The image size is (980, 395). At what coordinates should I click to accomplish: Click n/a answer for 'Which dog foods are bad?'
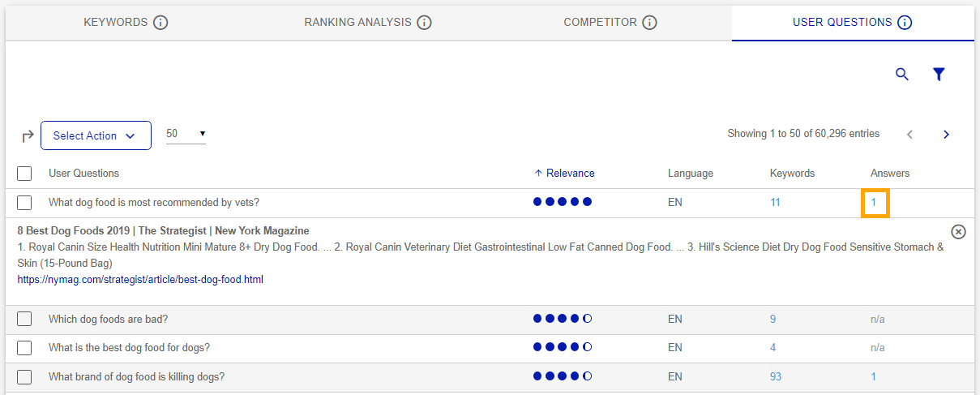[878, 320]
